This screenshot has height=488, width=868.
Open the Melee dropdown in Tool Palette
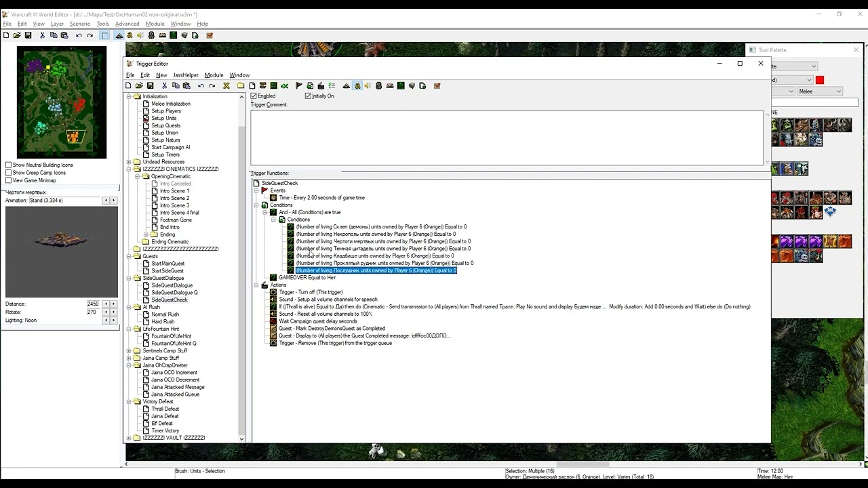tap(820, 91)
